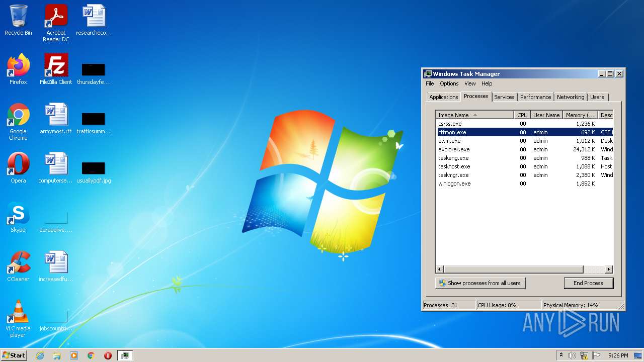The image size is (644, 362).
Task: Open the View menu in Task Manager
Action: 470,83
